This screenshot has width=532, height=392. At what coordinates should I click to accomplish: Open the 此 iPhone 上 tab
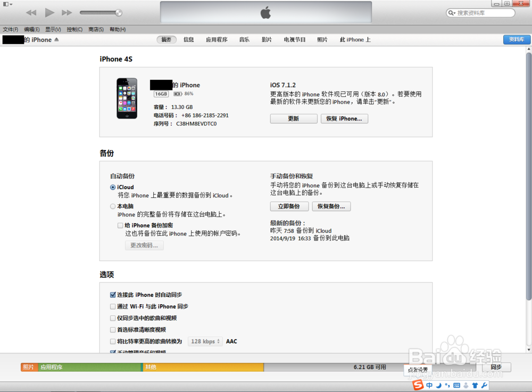[355, 40]
